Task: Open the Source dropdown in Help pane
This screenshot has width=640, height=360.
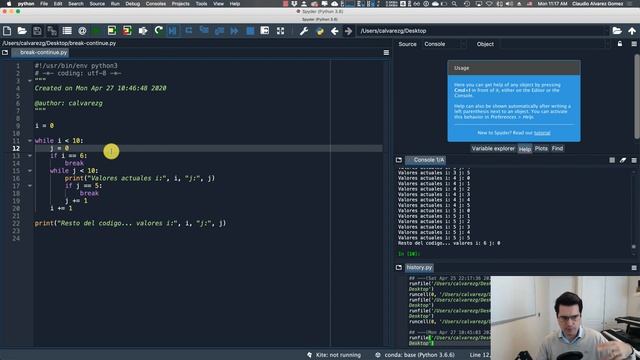Action: (x=445, y=44)
